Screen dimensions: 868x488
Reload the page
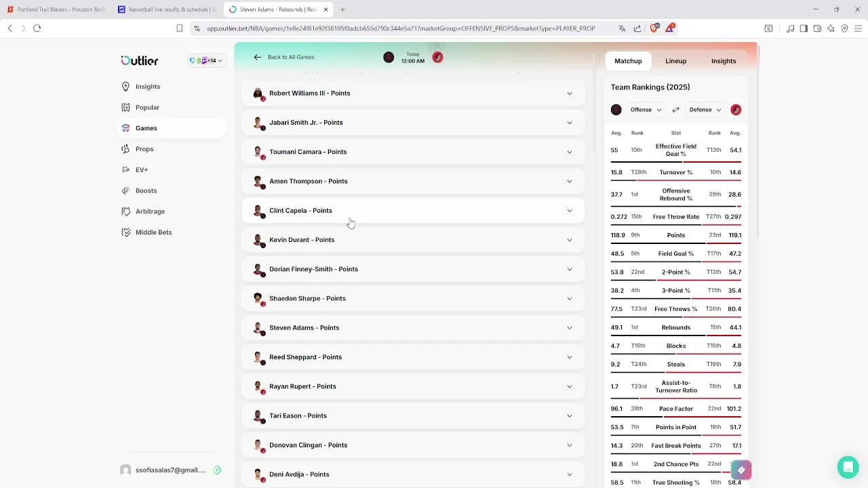pyautogui.click(x=37, y=28)
